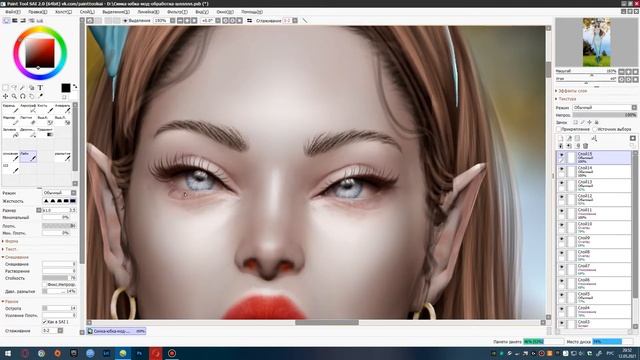Open the Выделение menu
Viewport: 640px width, 360px height.
tap(116, 12)
